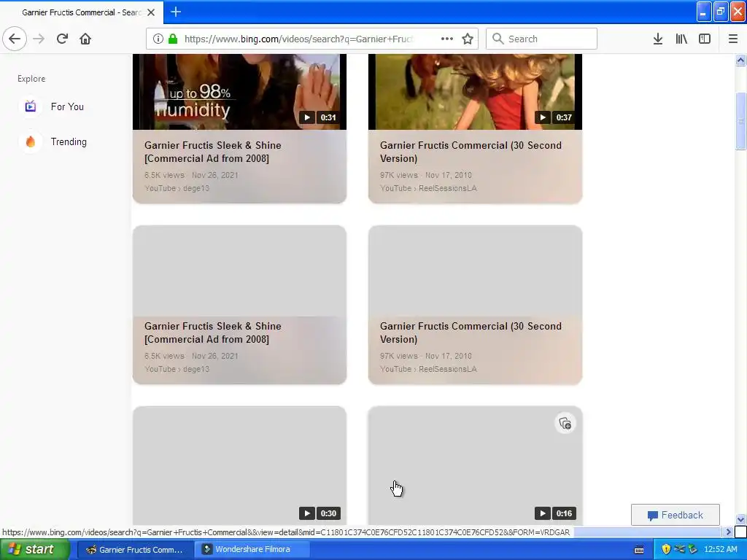The height and width of the screenshot is (560, 747).
Task: Click the forward navigation arrow
Action: pos(39,39)
